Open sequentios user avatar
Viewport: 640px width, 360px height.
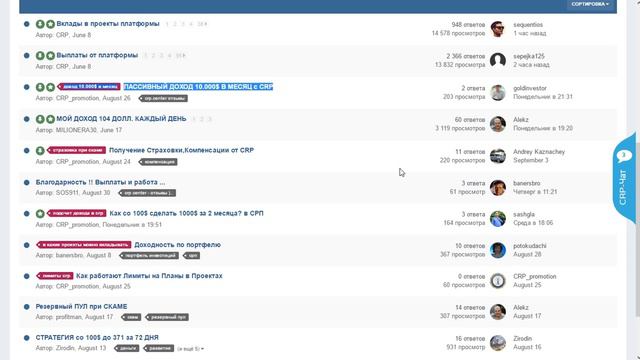pyautogui.click(x=498, y=29)
